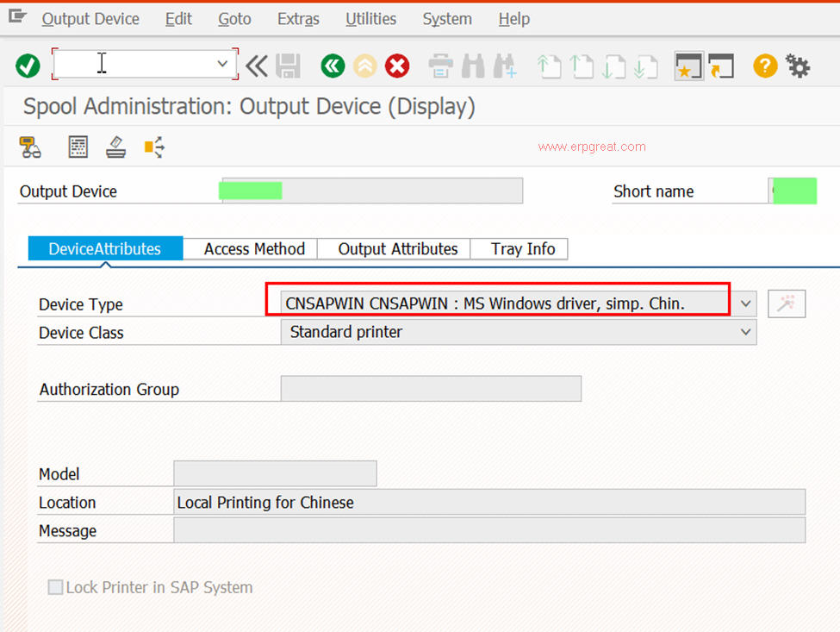Click the Save floppy disk icon
The image size is (840, 632).
[289, 66]
